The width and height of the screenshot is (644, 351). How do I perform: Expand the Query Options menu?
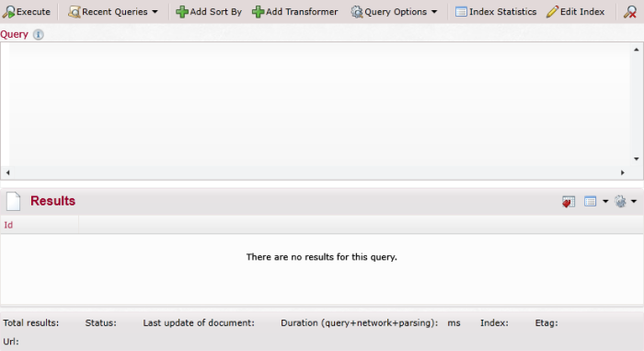(394, 12)
